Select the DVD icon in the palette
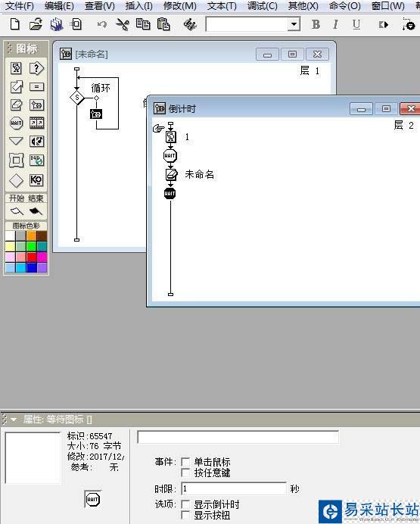Screen dimensions: 420x524 pyautogui.click(x=36, y=161)
